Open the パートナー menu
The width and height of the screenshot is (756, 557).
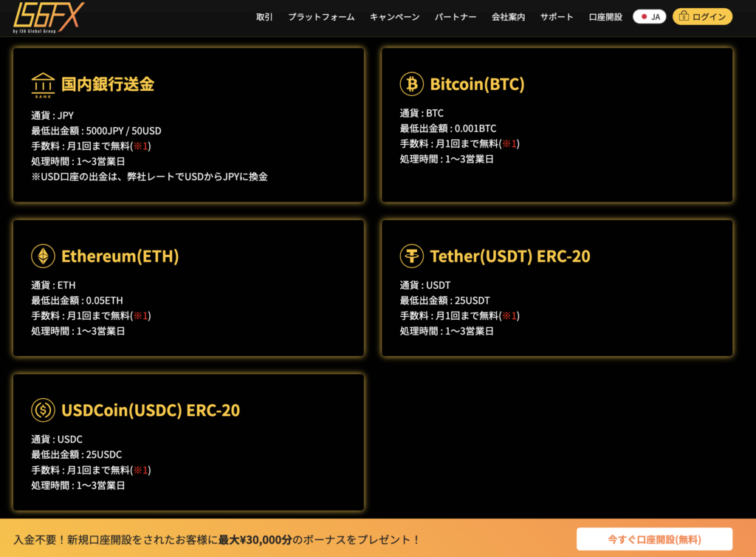[x=455, y=17]
